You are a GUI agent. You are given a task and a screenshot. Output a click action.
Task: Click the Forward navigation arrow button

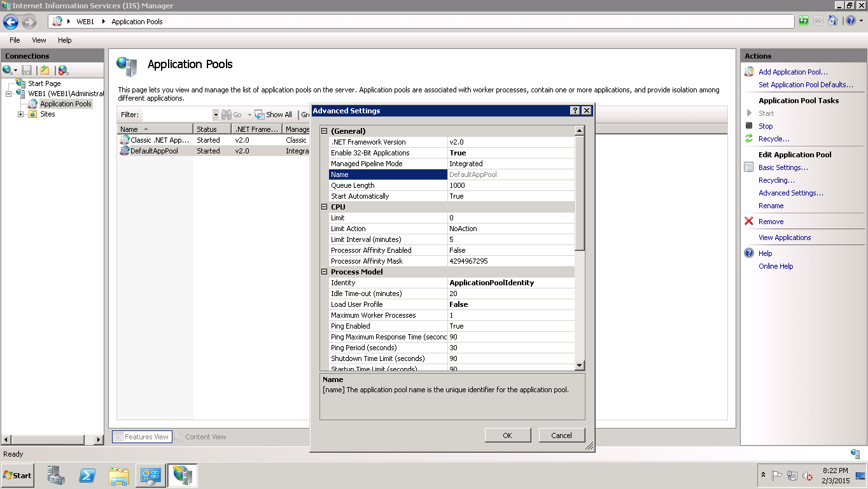29,22
